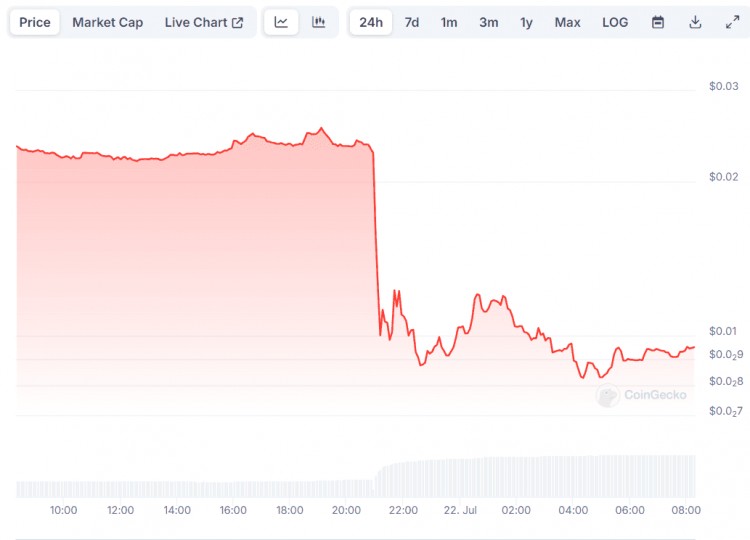Screen dimensions: 750x540
Task: Click the $0.02 price axis label
Action: click(x=722, y=177)
